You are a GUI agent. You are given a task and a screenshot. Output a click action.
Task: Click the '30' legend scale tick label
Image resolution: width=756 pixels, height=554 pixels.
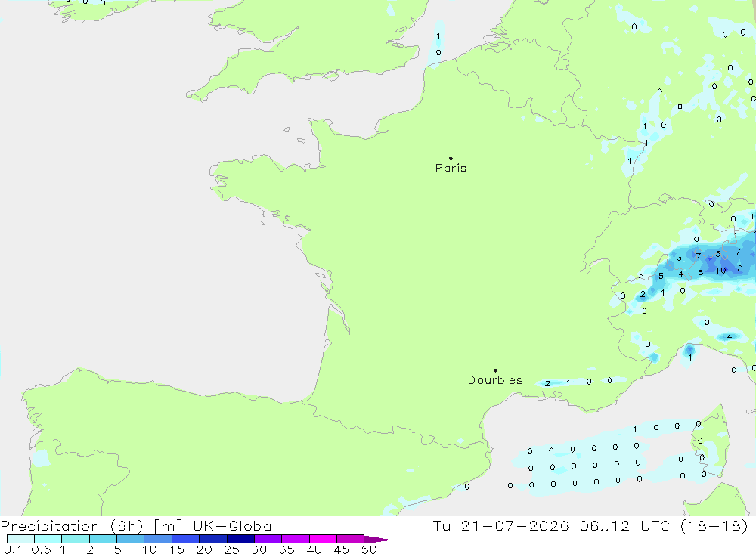point(259,549)
